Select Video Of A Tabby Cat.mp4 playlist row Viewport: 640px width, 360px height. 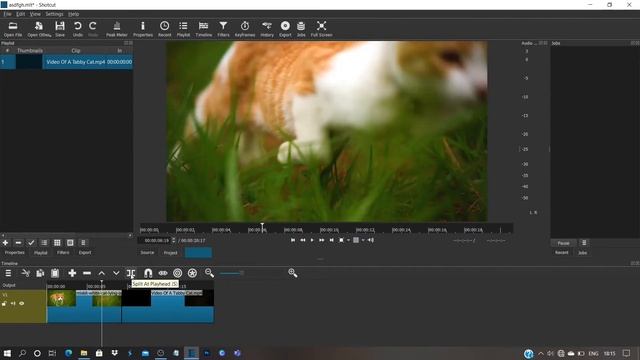coord(67,62)
